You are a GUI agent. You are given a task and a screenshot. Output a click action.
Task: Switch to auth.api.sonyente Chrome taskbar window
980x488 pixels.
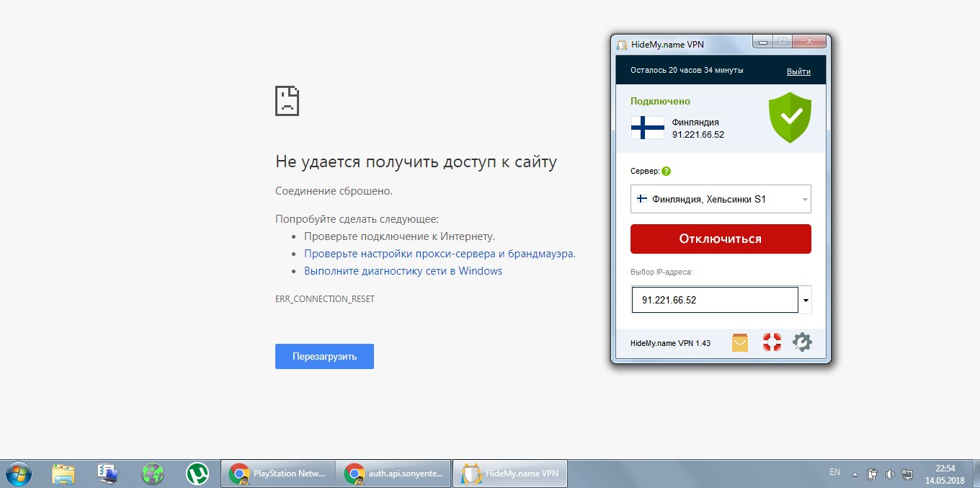click(x=393, y=474)
